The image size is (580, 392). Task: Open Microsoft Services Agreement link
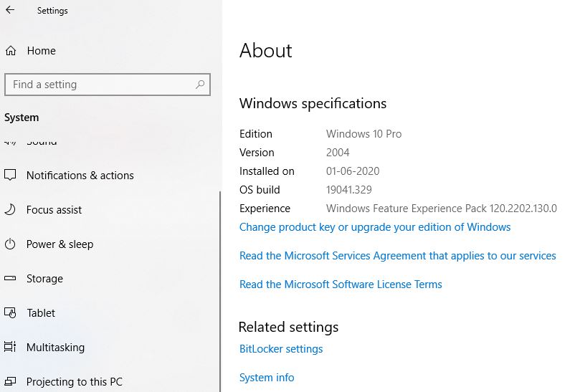pyautogui.click(x=398, y=256)
